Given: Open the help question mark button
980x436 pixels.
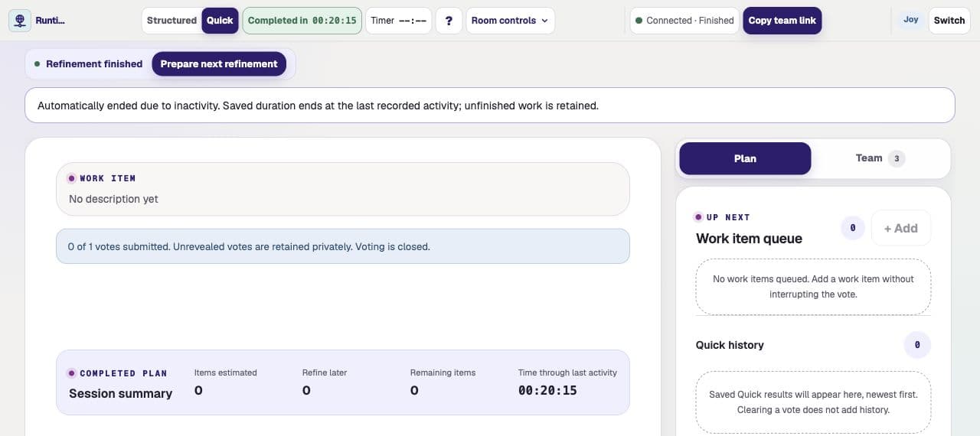Looking at the screenshot, I should click(449, 21).
